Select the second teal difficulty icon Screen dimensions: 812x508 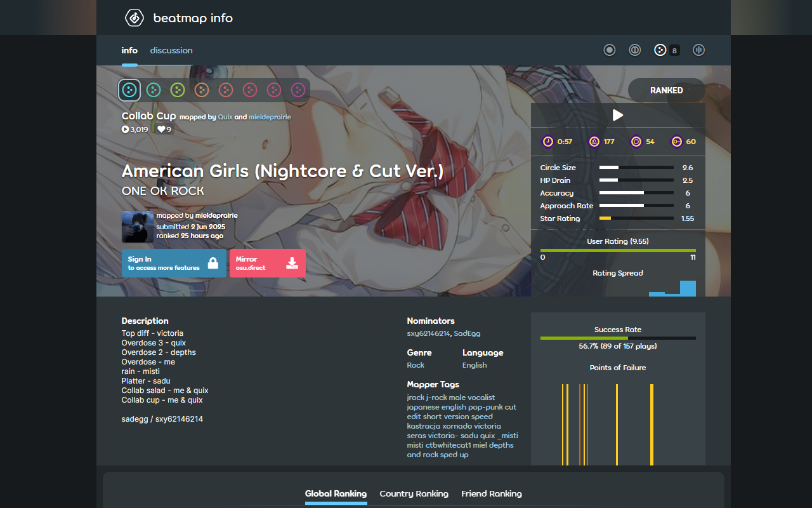coord(154,90)
